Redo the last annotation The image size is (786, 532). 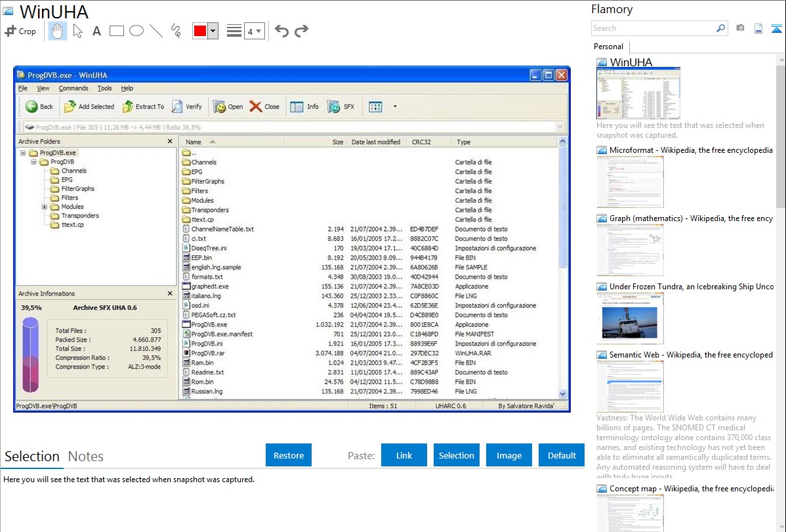click(x=301, y=31)
